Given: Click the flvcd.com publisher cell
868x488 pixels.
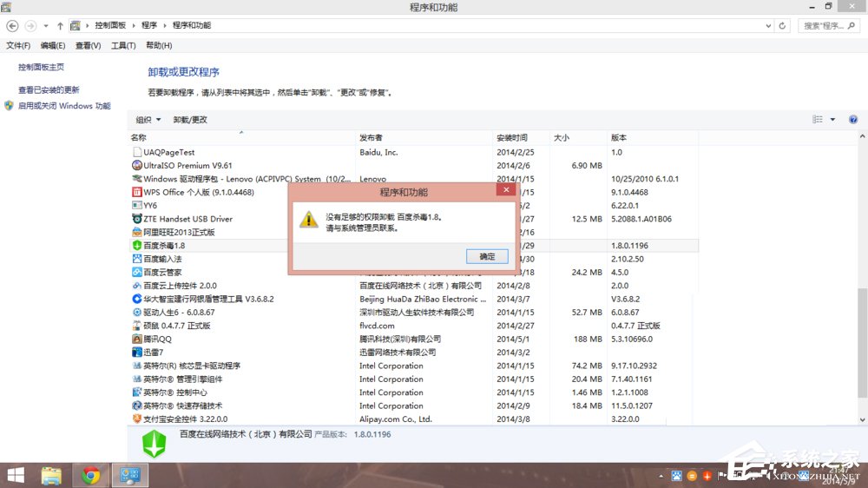Looking at the screenshot, I should pos(377,325).
